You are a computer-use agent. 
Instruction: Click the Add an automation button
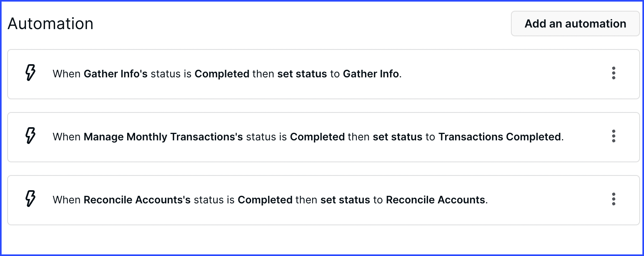click(x=575, y=24)
